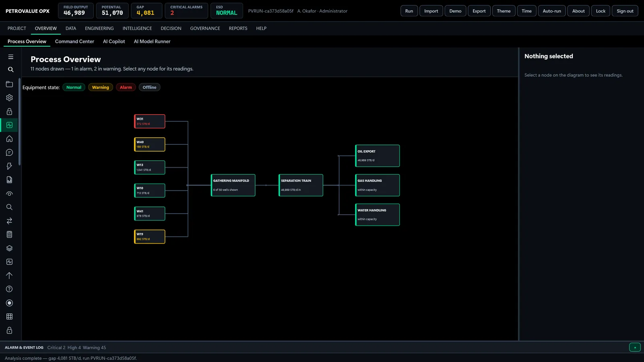Select the Separation Train node
Image resolution: width=644 pixels, height=362 pixels.
tap(301, 185)
